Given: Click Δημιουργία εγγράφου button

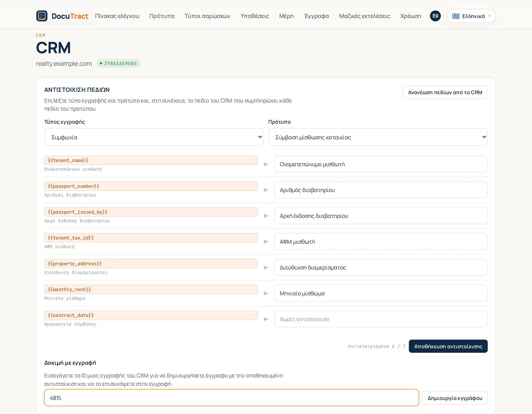Looking at the screenshot, I should click(455, 398).
